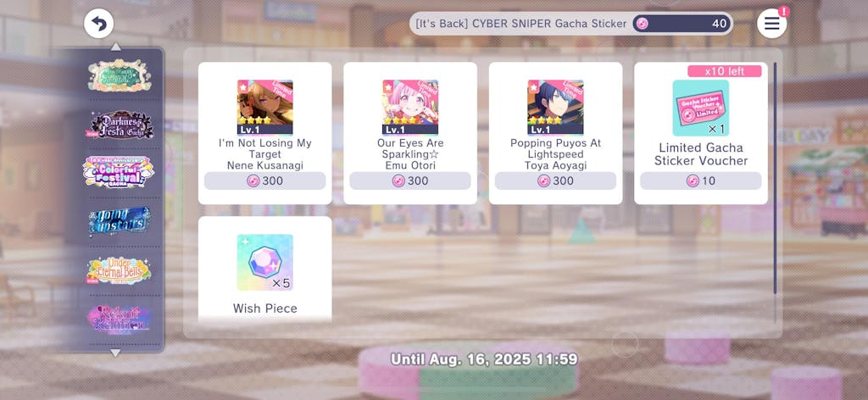Image resolution: width=868 pixels, height=400 pixels.
Task: Open the hamburger menu with notification badge
Action: pyautogui.click(x=771, y=23)
